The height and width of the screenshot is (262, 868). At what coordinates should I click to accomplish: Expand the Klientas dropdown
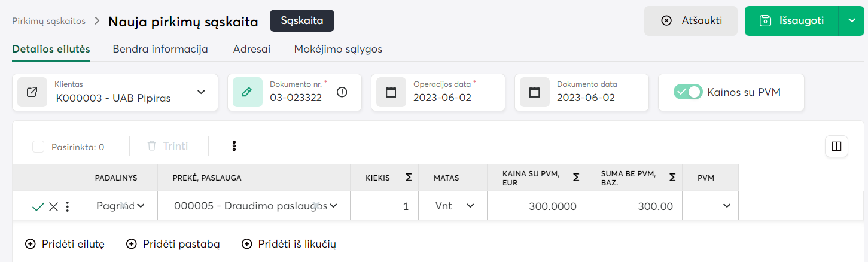201,92
